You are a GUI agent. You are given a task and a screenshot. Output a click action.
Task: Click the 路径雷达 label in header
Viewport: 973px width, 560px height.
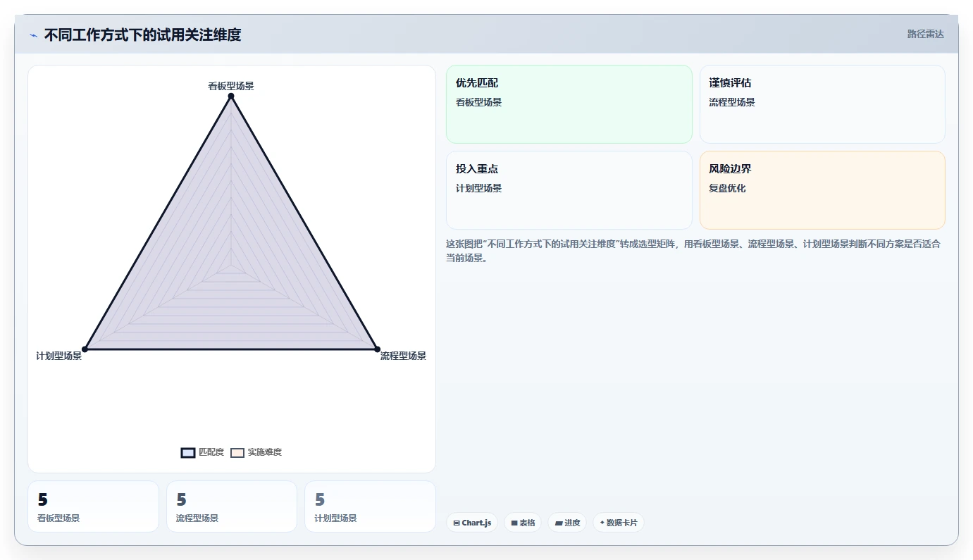tap(925, 34)
